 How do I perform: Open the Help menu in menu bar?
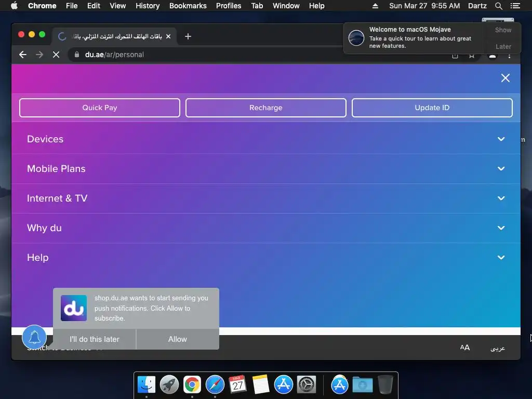(316, 6)
